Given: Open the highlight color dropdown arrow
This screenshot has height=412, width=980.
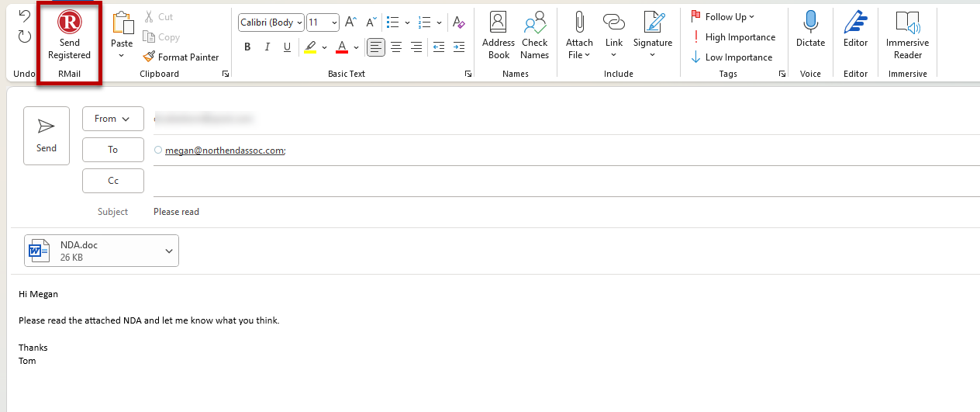Looking at the screenshot, I should (324, 47).
